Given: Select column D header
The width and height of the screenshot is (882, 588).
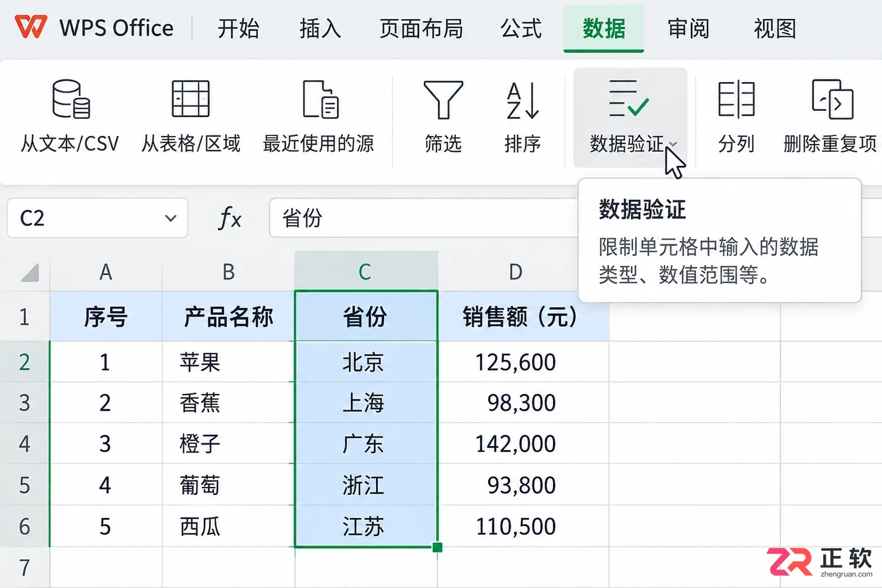Looking at the screenshot, I should 516,271.
